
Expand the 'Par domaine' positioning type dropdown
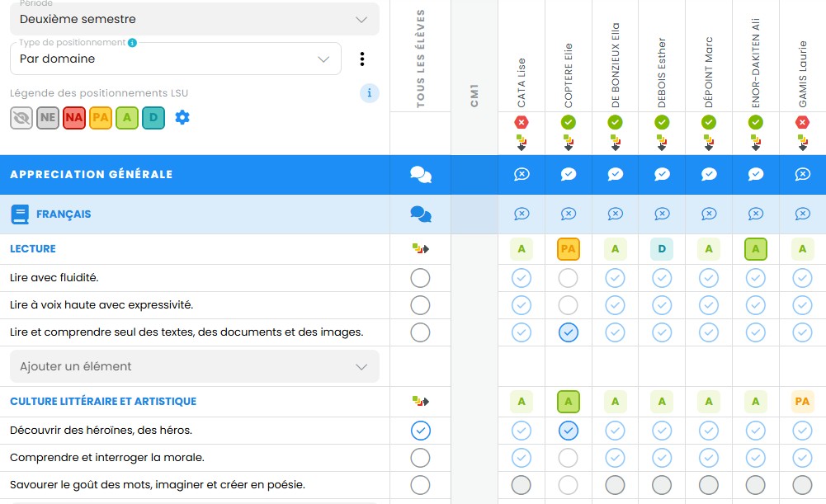click(x=176, y=59)
